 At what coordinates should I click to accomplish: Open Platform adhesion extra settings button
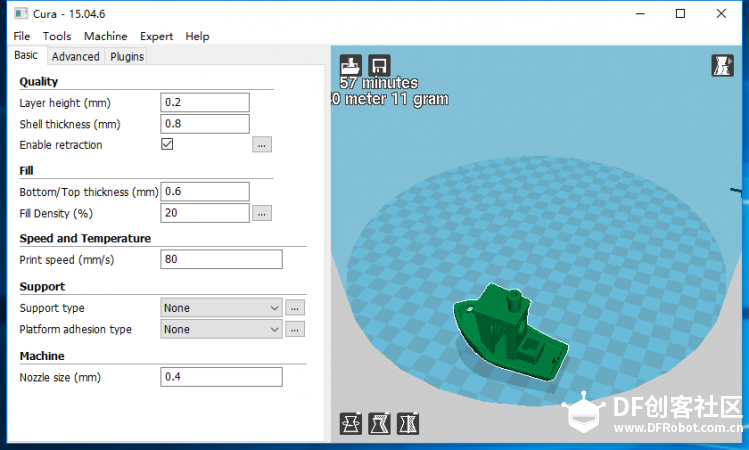pyautogui.click(x=295, y=329)
